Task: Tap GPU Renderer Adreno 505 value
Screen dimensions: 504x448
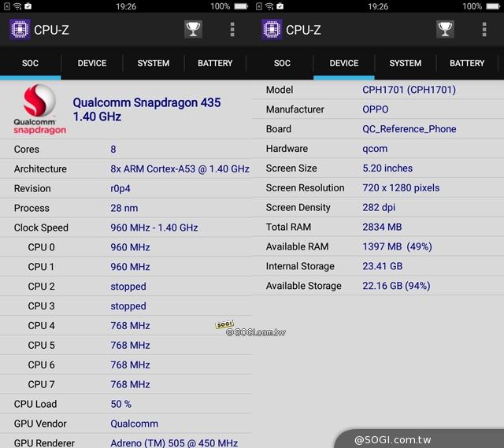Action: point(174,443)
